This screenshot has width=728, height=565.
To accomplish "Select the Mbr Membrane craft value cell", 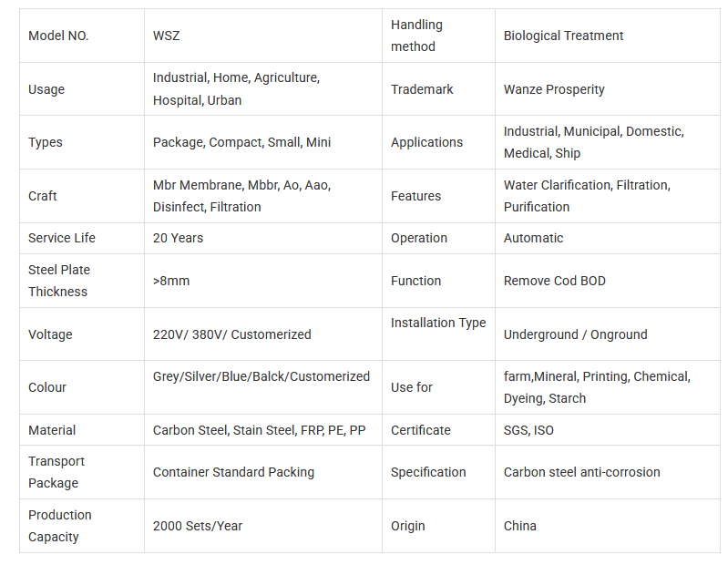I will [241, 196].
